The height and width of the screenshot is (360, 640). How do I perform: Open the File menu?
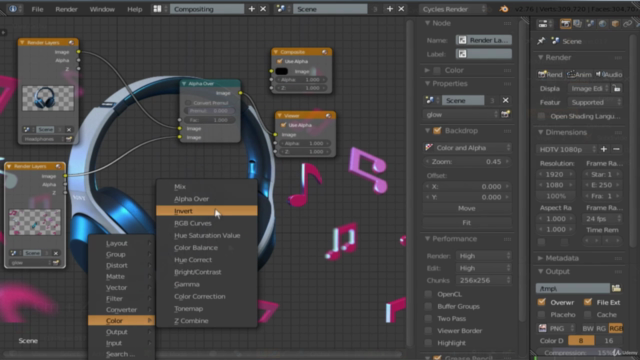[37, 9]
